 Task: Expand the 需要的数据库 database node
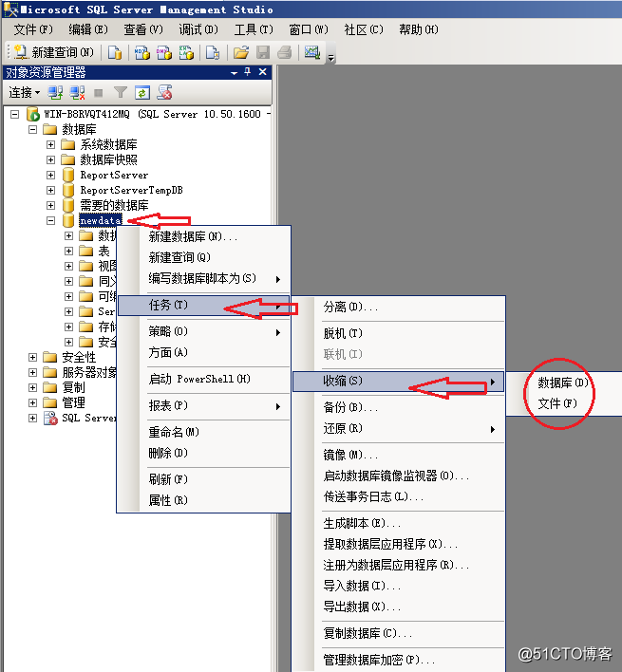point(50,205)
